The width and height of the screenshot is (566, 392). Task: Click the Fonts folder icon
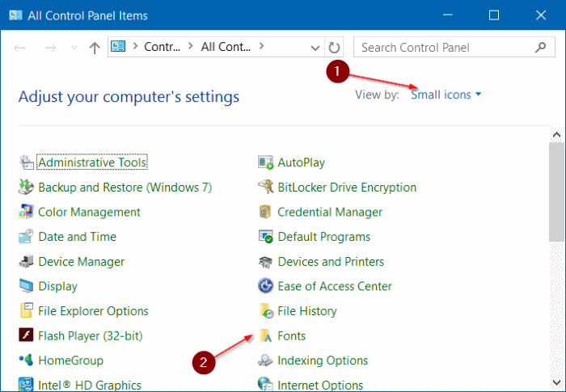click(x=266, y=335)
